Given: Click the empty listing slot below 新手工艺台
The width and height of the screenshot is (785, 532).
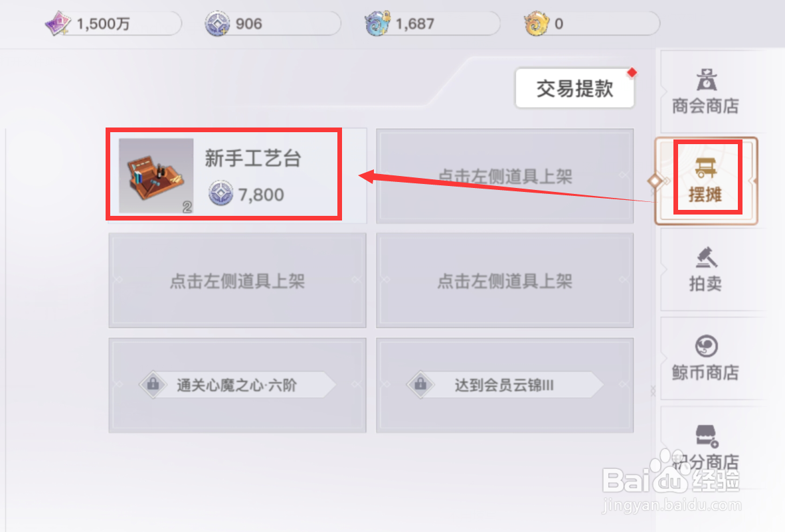Looking at the screenshot, I should [238, 280].
